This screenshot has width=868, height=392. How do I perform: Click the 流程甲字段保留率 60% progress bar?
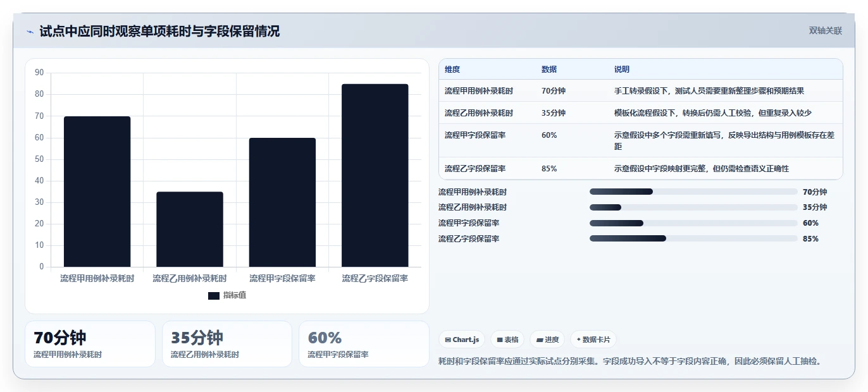pyautogui.click(x=693, y=223)
